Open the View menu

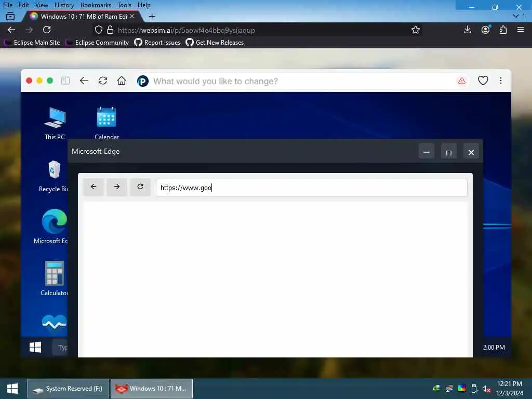[42, 5]
